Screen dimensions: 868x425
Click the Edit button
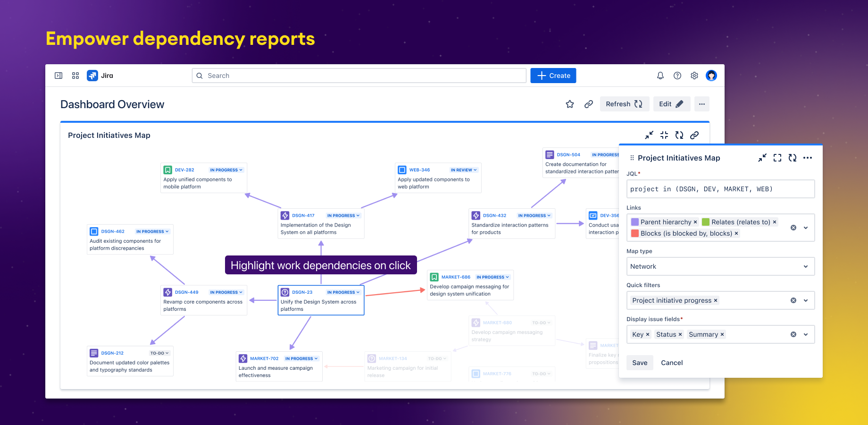[x=671, y=104]
